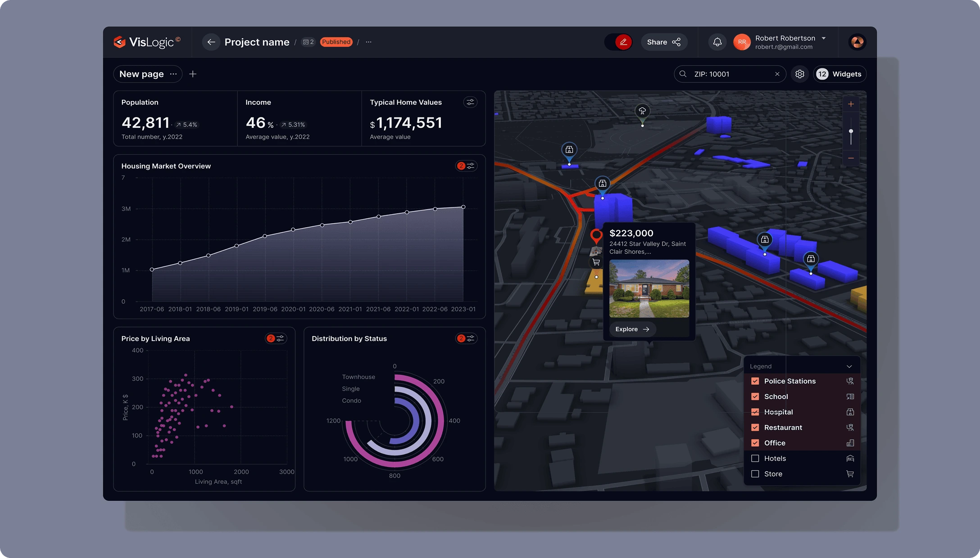Open New page tab options ellipsis
The image size is (980, 558).
coord(173,74)
